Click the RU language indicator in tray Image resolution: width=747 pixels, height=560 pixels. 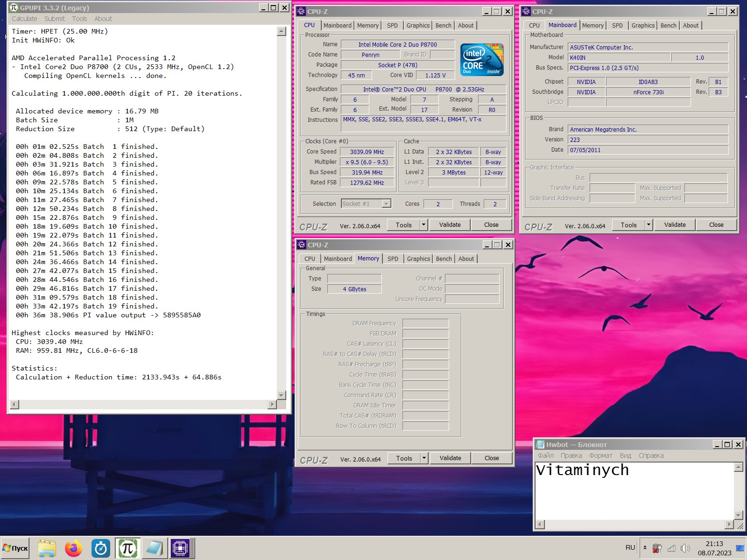[630, 547]
